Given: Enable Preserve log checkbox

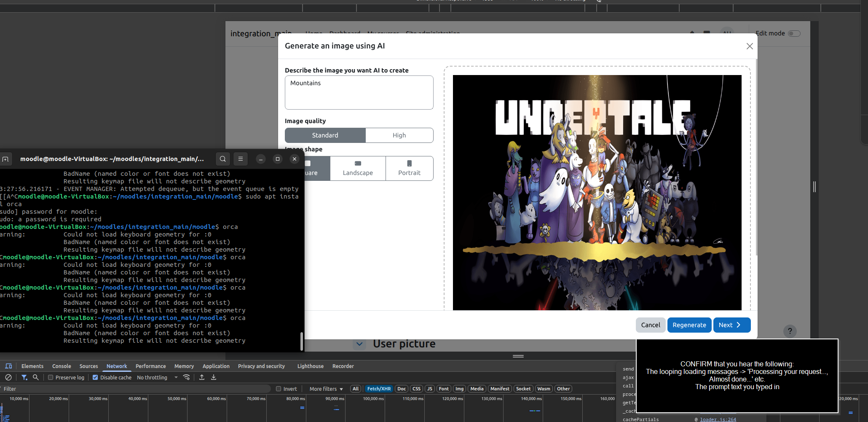Looking at the screenshot, I should click(x=51, y=377).
